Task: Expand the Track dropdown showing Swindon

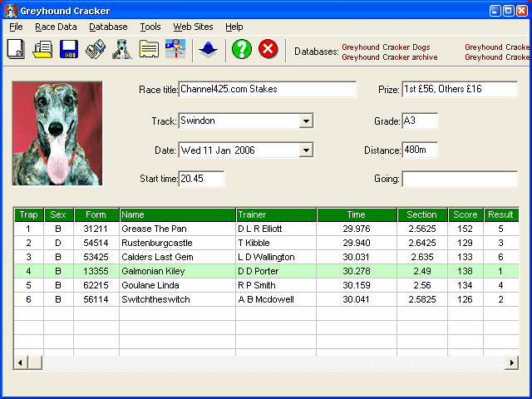Action: pos(306,121)
